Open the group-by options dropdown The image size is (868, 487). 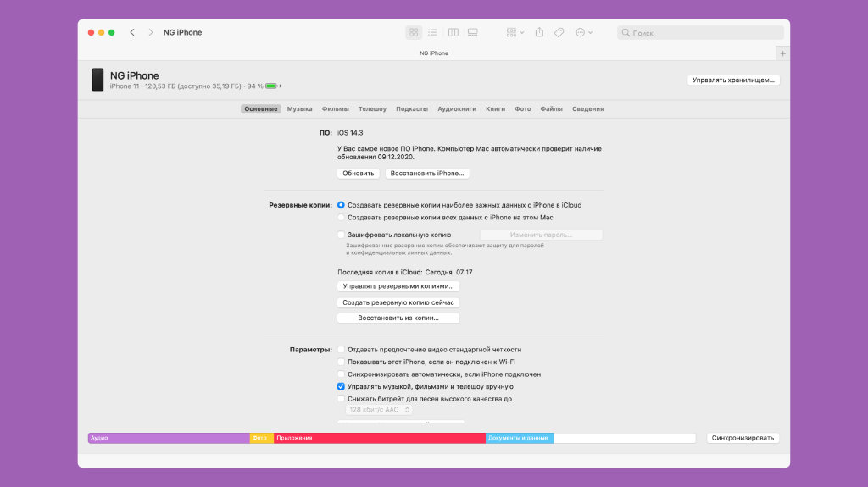(x=515, y=33)
